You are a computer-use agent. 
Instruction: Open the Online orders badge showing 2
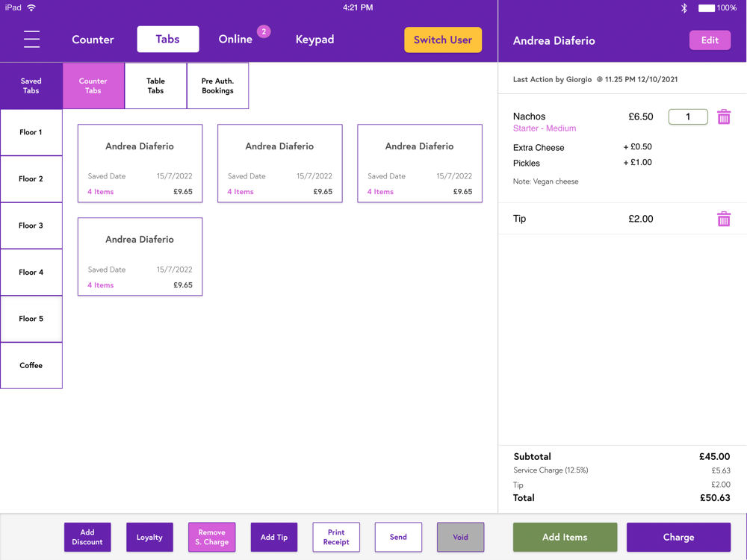pyautogui.click(x=264, y=31)
